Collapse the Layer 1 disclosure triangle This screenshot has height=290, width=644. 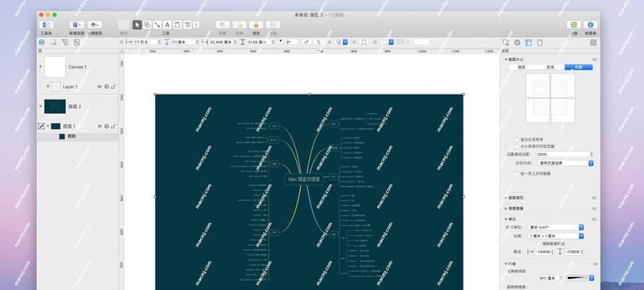48,87
